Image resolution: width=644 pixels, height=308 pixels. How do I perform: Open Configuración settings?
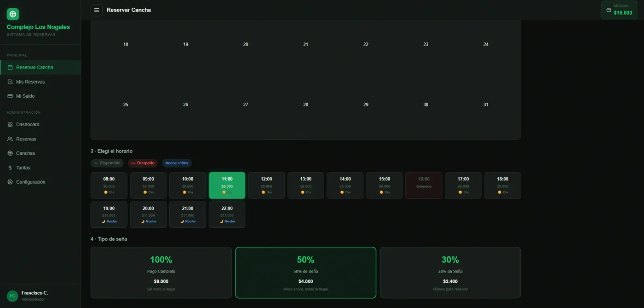[x=40, y=182]
